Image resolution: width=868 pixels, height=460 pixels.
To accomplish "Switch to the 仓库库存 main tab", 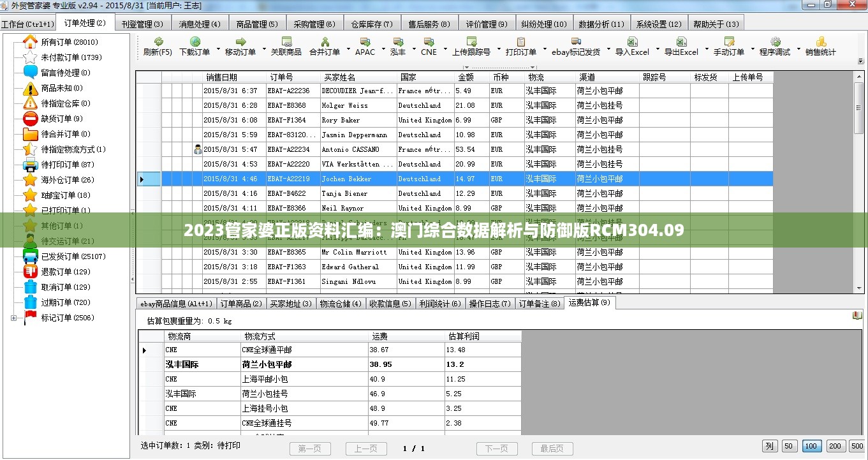I will 371,24.
